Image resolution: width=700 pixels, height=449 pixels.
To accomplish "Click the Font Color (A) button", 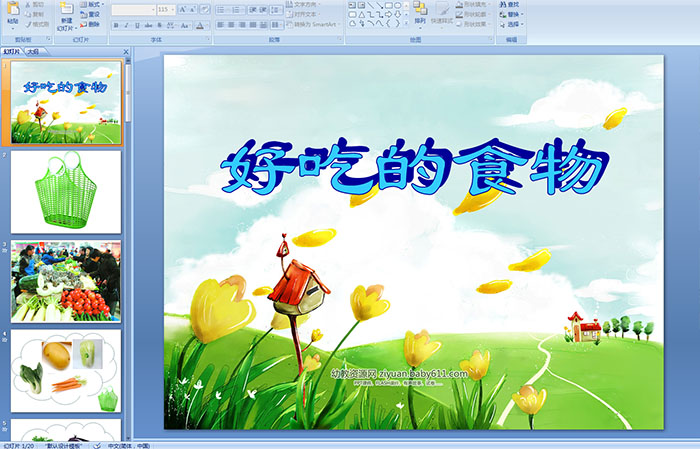I will pos(200,25).
